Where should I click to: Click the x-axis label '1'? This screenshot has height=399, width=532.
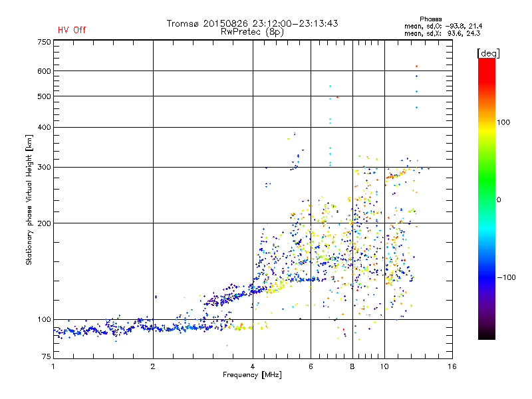tap(53, 366)
